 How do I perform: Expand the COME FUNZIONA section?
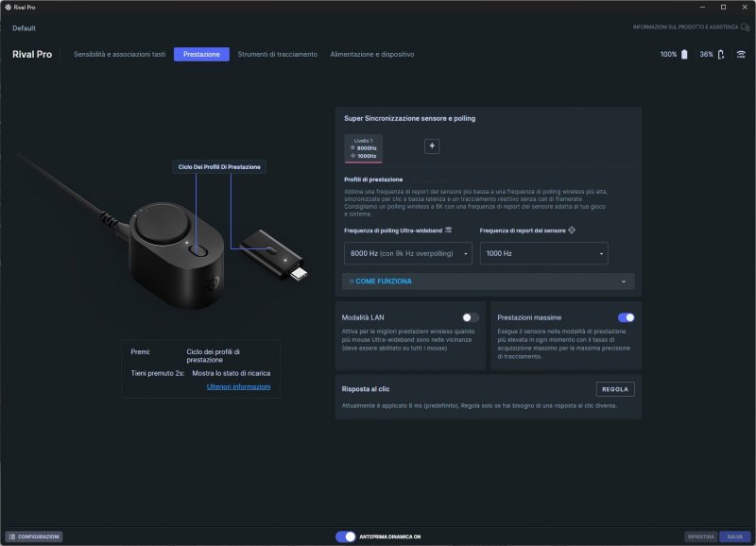pos(488,282)
